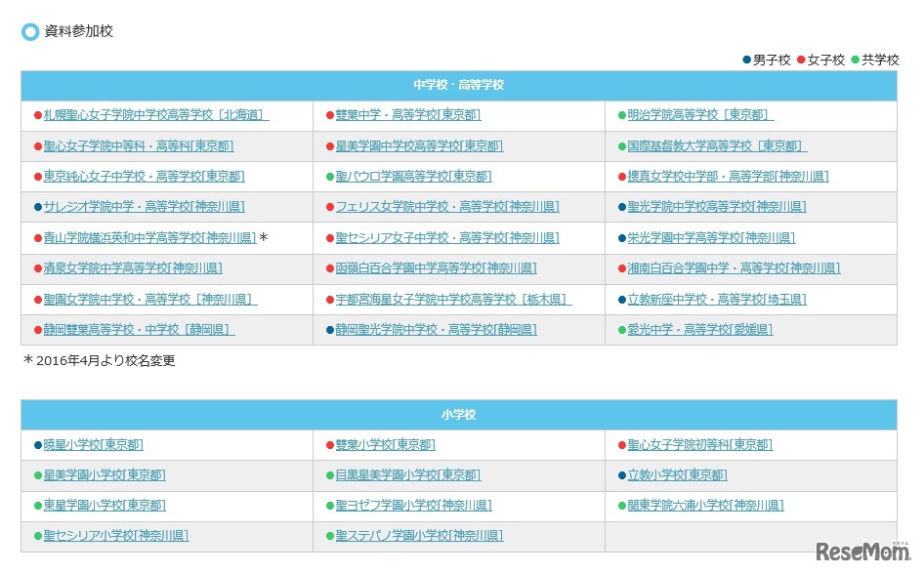Open 立教小学校[東京都] link

coord(678,475)
